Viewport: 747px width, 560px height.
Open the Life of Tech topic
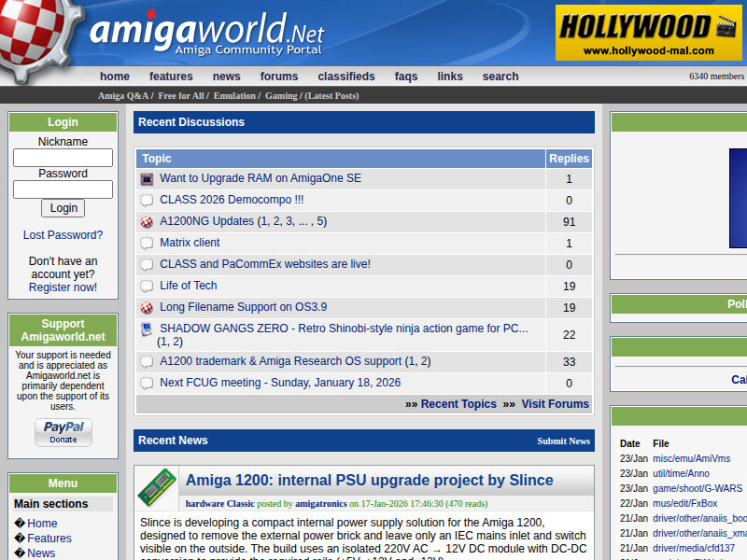click(x=189, y=286)
